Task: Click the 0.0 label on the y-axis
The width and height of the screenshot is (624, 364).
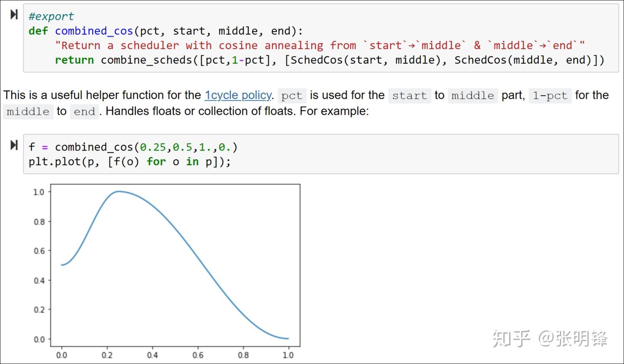Action: (x=39, y=339)
